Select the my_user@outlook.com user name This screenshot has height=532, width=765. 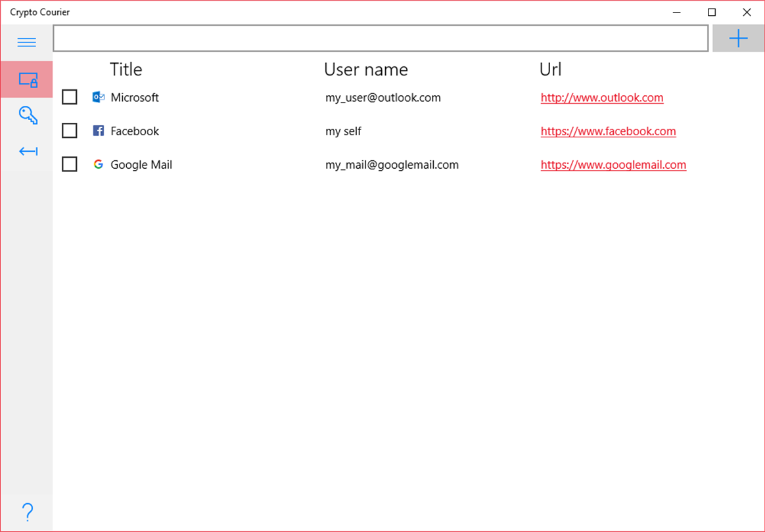382,98
